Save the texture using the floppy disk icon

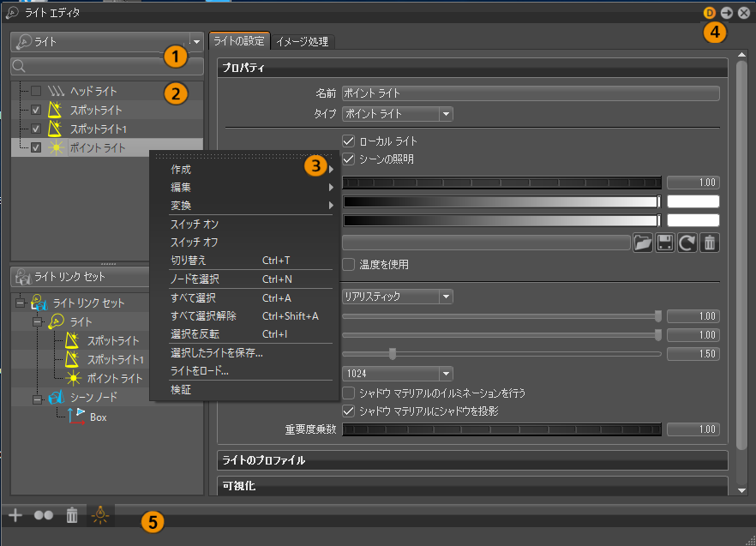click(x=665, y=243)
